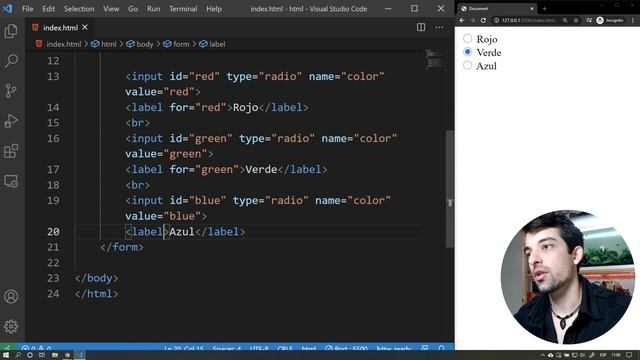Image resolution: width=640 pixels, height=360 pixels.
Task: Select the Azul radio button
Action: pos(467,65)
